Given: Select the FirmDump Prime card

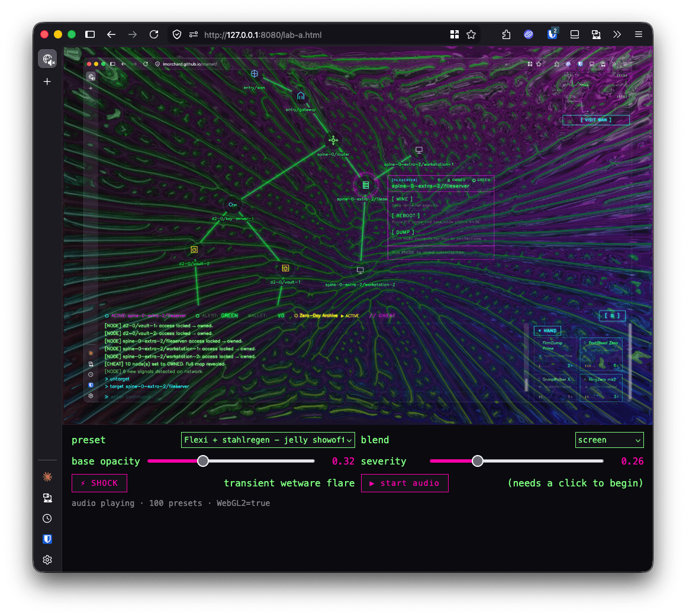Looking at the screenshot, I should click(556, 354).
